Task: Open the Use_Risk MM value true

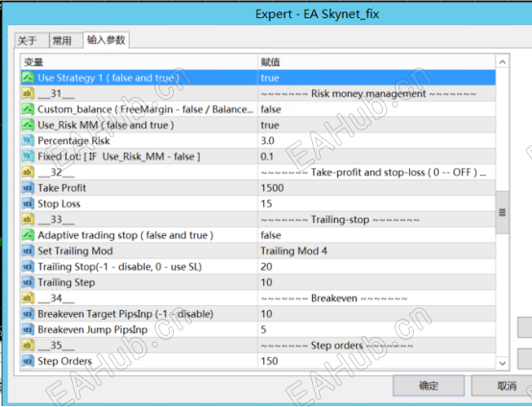Action: pyautogui.click(x=376, y=125)
